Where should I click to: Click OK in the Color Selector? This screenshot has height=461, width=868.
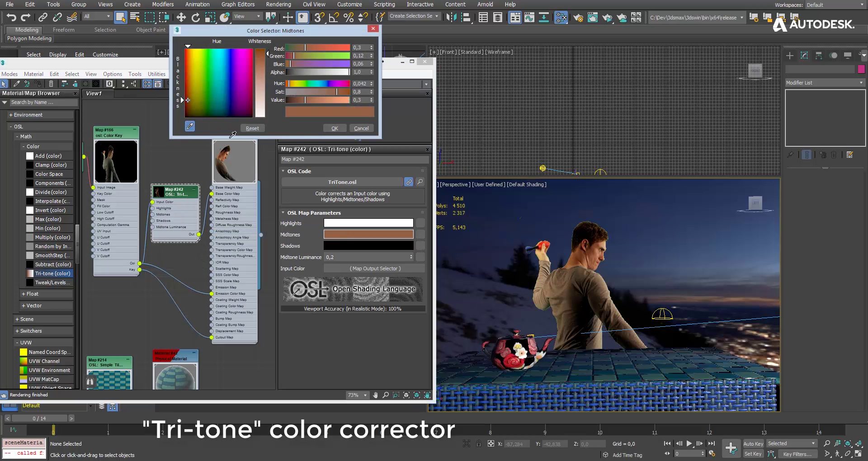pyautogui.click(x=335, y=128)
